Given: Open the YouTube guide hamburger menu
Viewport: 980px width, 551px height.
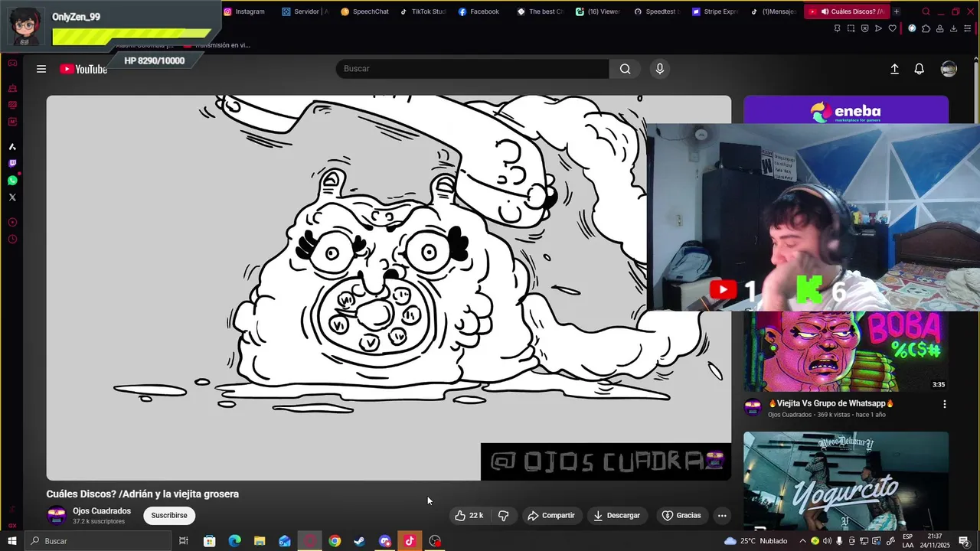Looking at the screenshot, I should point(41,69).
